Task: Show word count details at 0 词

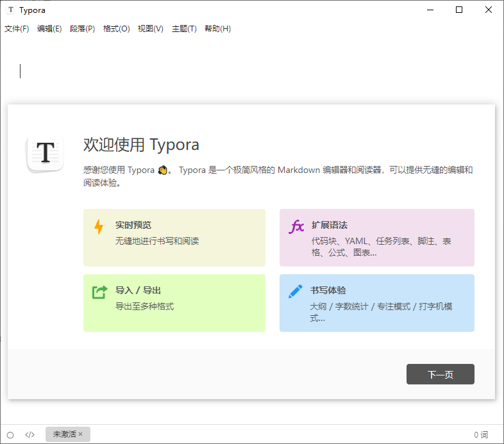Action: click(x=481, y=434)
